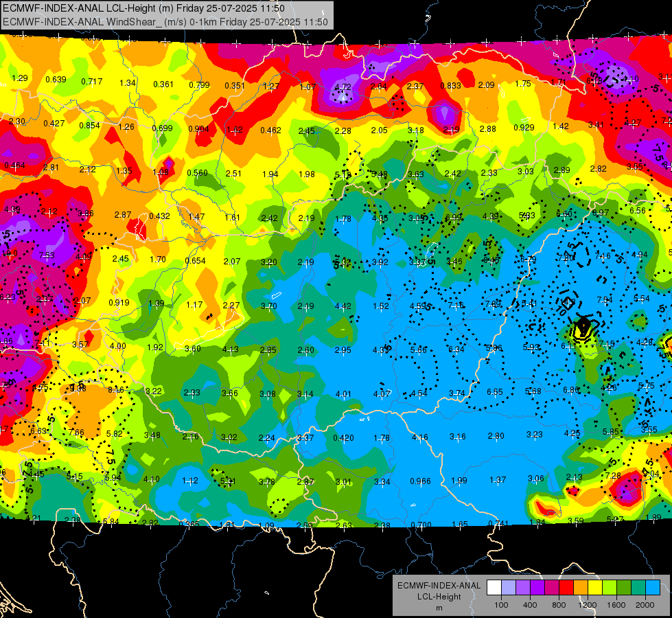Click the wind shear value 0.717
Screen dimensions: 672x618
coord(92,81)
